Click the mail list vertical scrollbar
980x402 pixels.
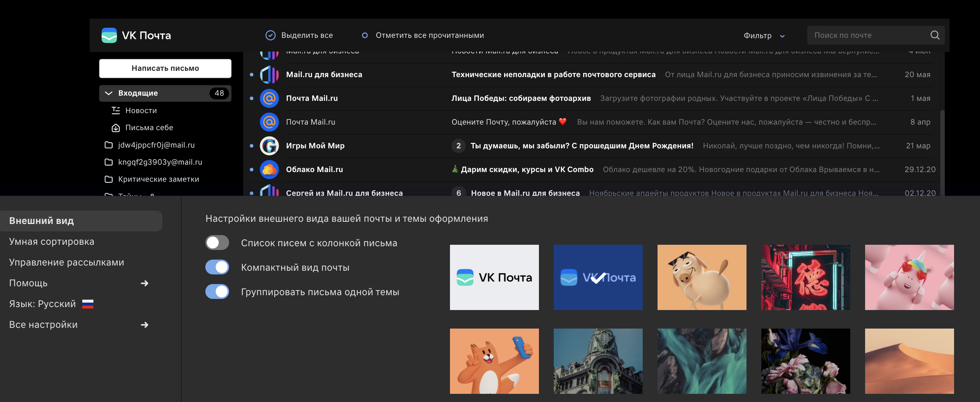coord(942,152)
